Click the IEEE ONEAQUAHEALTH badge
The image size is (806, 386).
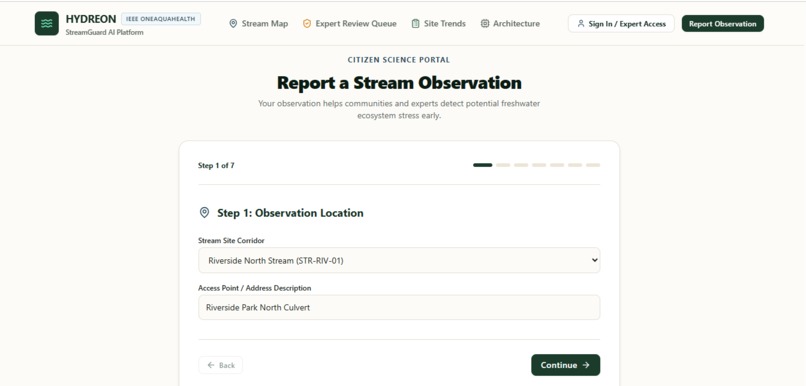[161, 19]
